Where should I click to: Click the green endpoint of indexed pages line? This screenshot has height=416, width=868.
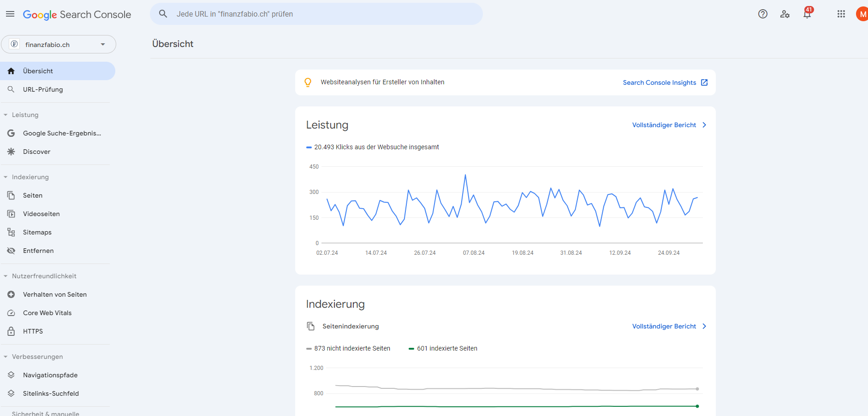[x=697, y=406]
